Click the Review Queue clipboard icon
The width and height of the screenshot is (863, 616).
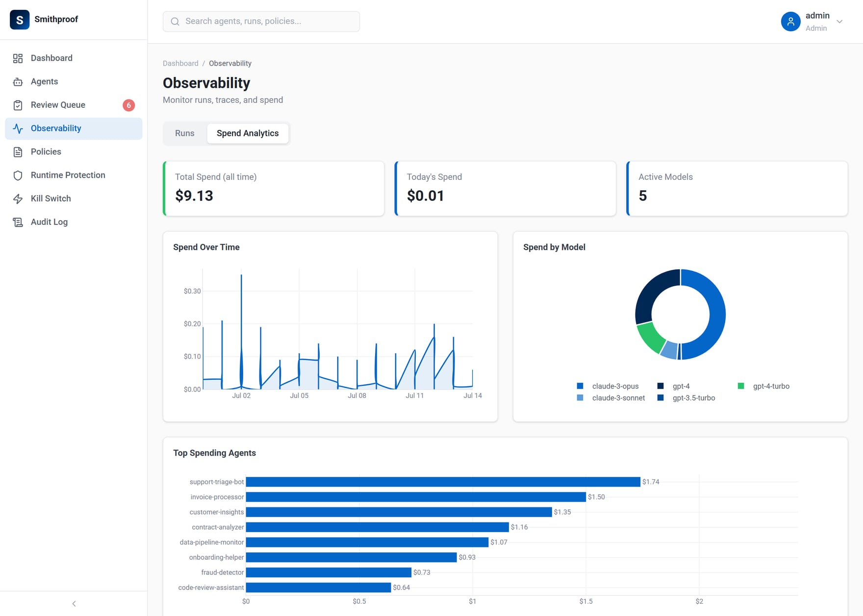18,105
